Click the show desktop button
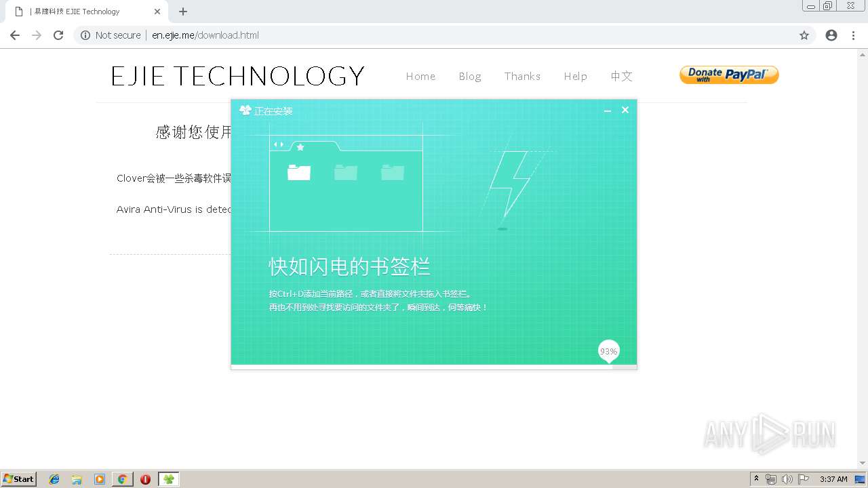Image resolution: width=868 pixels, height=488 pixels. [x=861, y=479]
